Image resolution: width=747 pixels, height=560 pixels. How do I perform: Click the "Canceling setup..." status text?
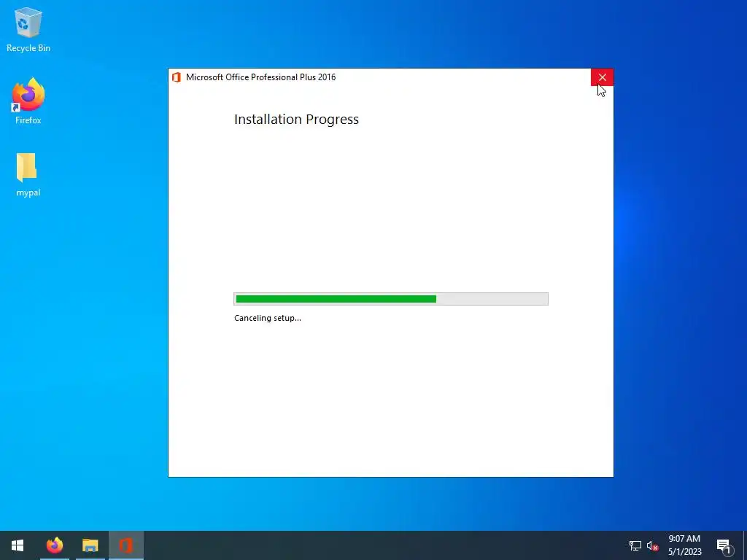pos(268,318)
